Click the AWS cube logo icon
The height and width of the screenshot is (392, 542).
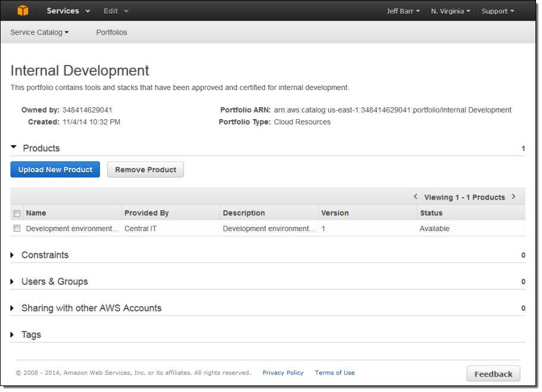click(23, 11)
